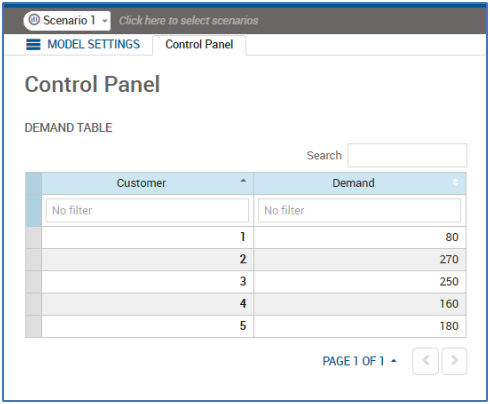This screenshot has width=490, height=404.
Task: Open the Scenario 1 dropdown selector
Action: (67, 21)
